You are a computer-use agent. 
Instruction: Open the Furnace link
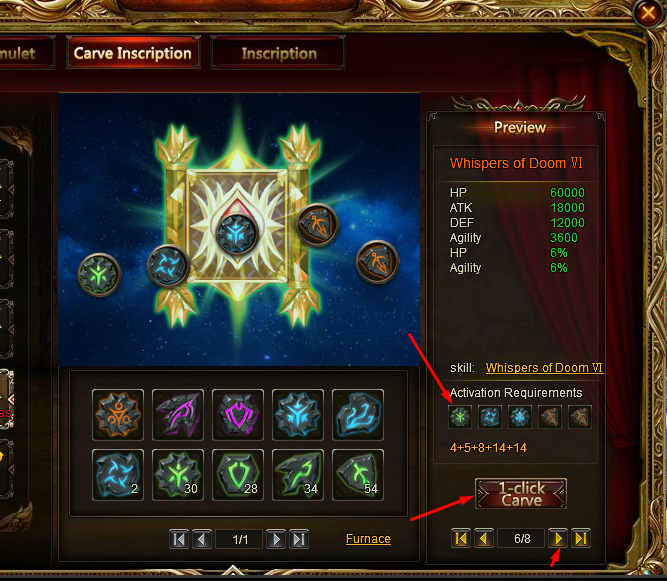[x=368, y=539]
